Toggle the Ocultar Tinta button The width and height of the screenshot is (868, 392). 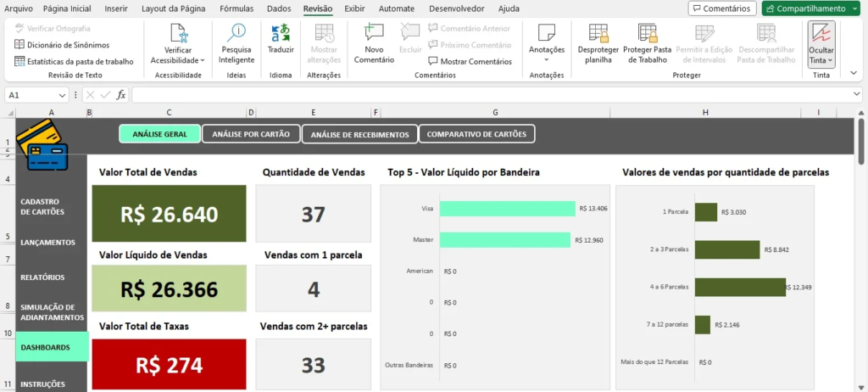pyautogui.click(x=821, y=38)
